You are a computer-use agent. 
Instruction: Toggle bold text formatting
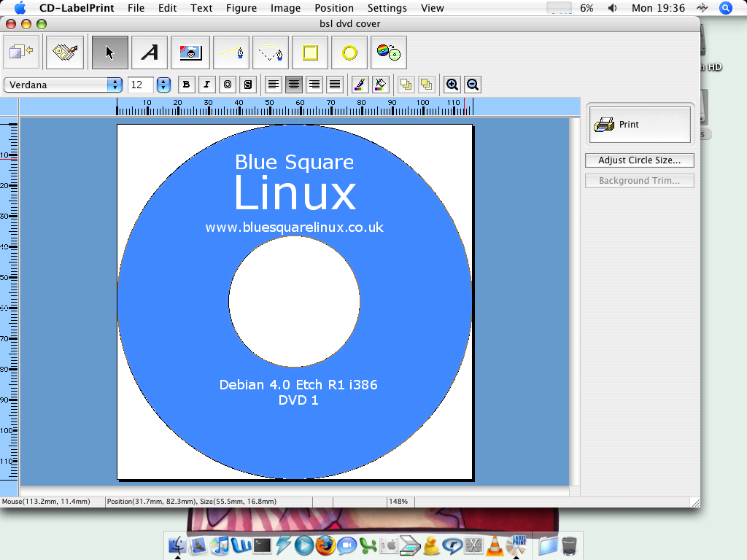point(187,85)
